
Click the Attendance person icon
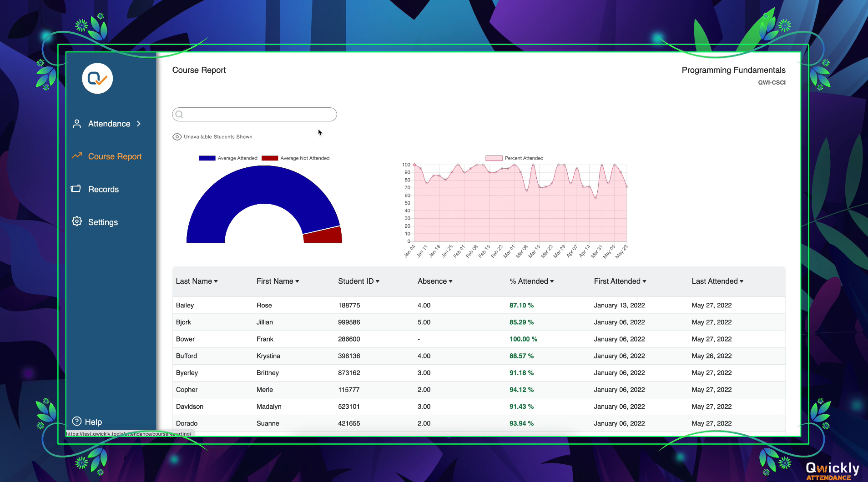tap(77, 124)
